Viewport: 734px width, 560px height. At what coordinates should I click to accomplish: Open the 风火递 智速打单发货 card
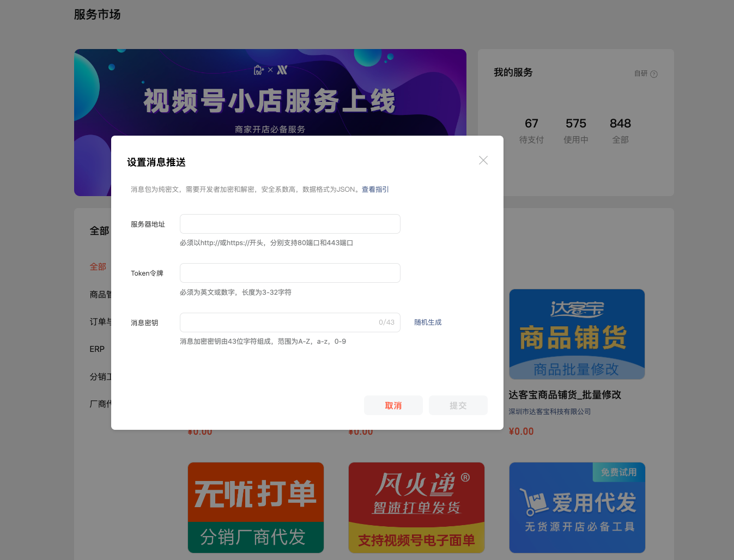click(416, 507)
